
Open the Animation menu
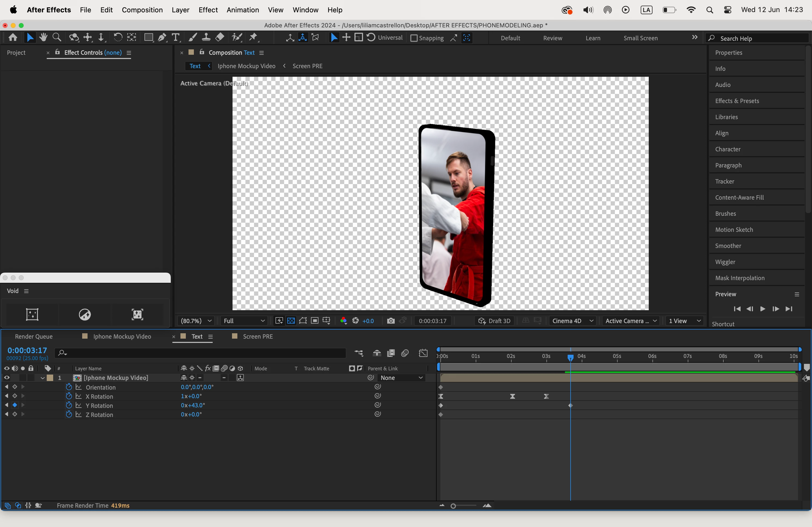point(242,10)
